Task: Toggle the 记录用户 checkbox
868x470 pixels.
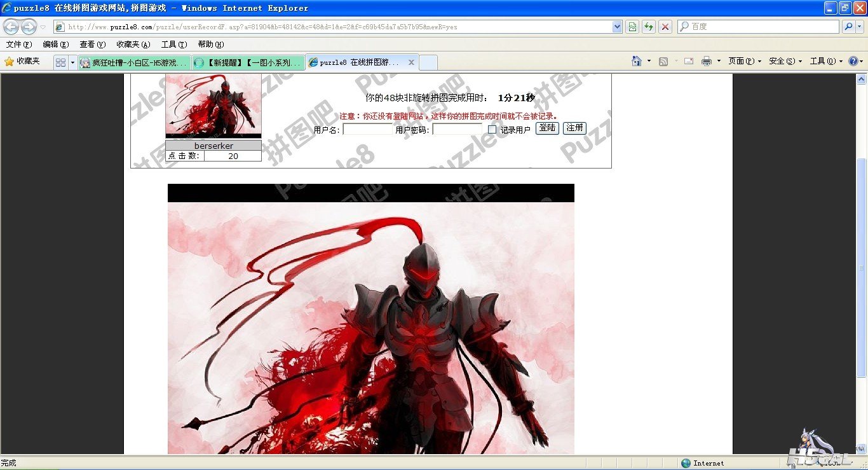Action: click(492, 130)
